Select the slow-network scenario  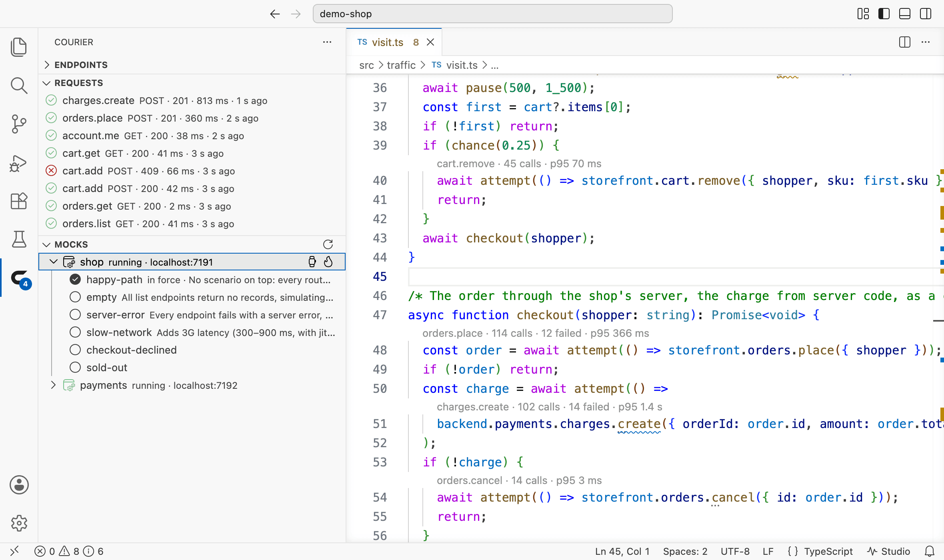click(x=192, y=332)
